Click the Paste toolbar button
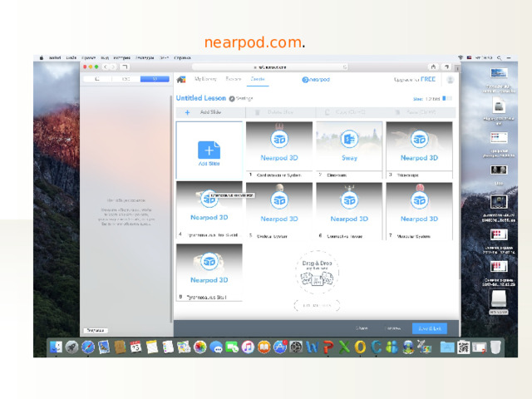The image size is (532, 399). tap(420, 112)
